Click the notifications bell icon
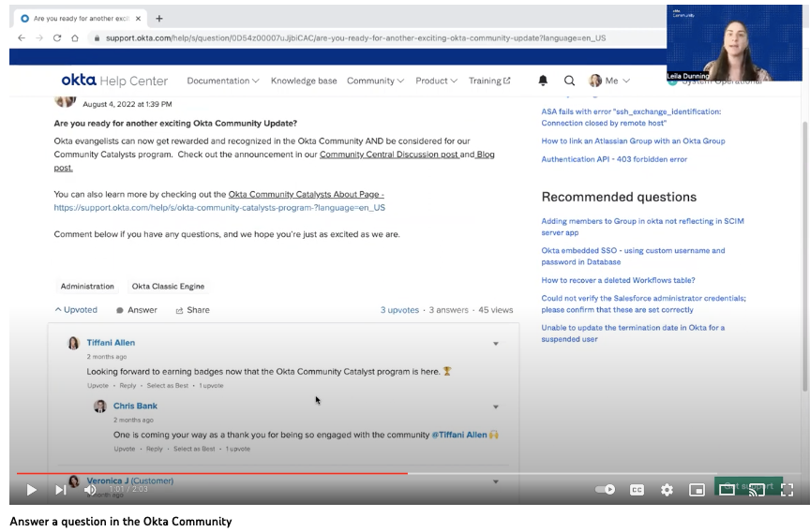Image resolution: width=810 pixels, height=532 pixels. click(543, 81)
